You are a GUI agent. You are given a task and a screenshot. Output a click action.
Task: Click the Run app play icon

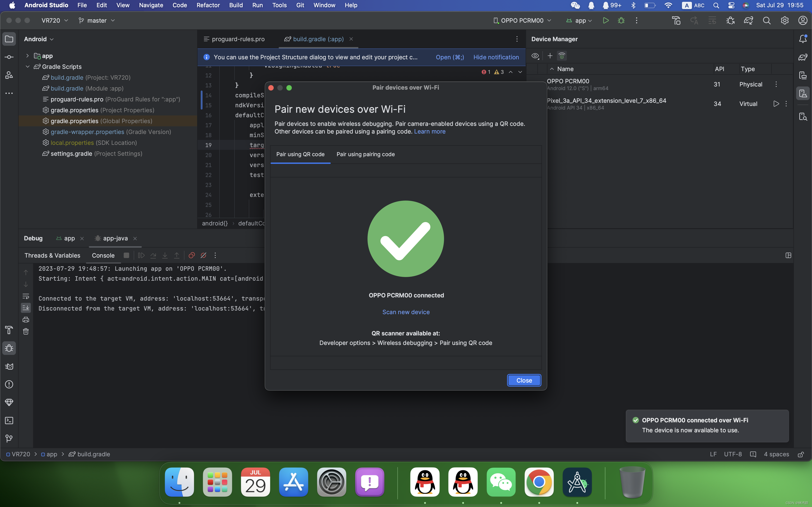pyautogui.click(x=606, y=20)
